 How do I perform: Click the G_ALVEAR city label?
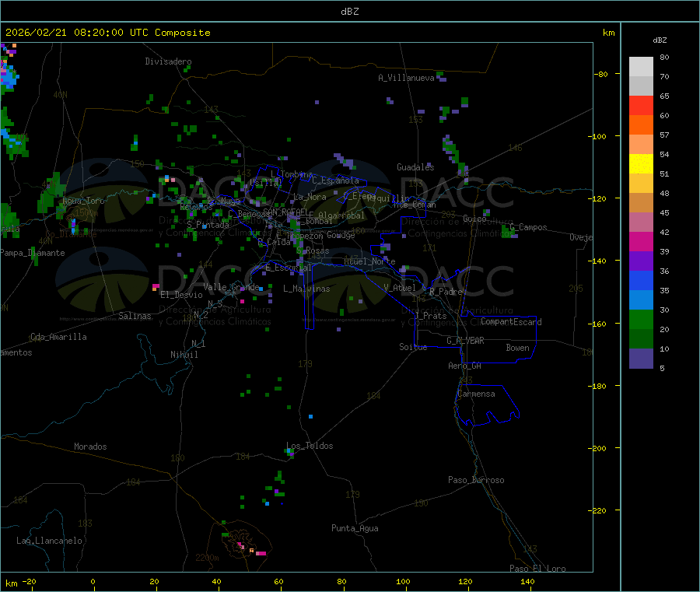pos(465,341)
